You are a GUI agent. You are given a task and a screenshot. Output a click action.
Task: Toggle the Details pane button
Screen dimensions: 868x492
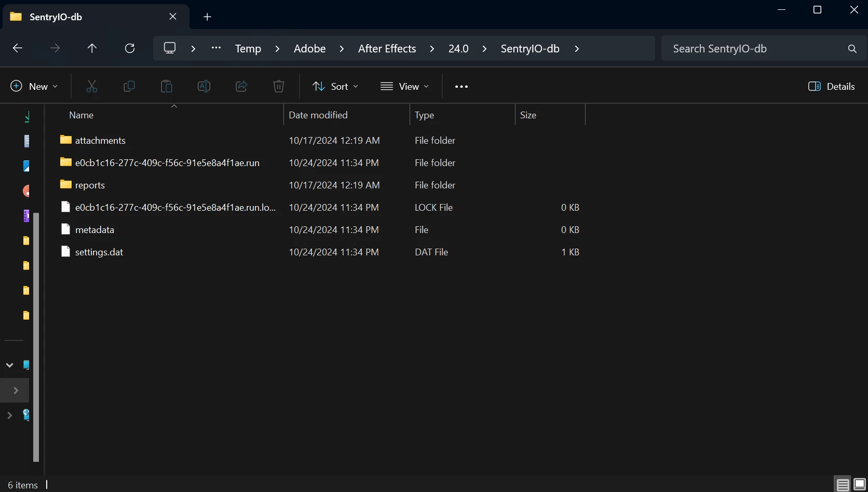pos(832,87)
